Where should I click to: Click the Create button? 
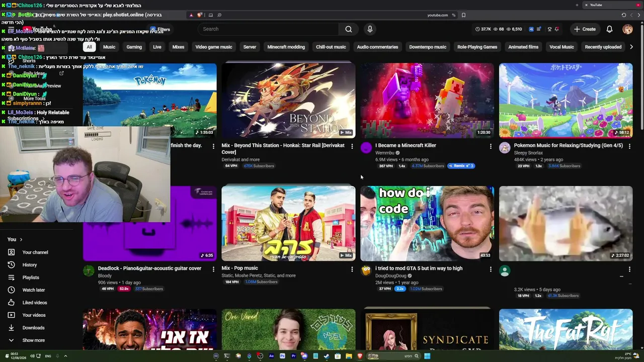[585, 29]
